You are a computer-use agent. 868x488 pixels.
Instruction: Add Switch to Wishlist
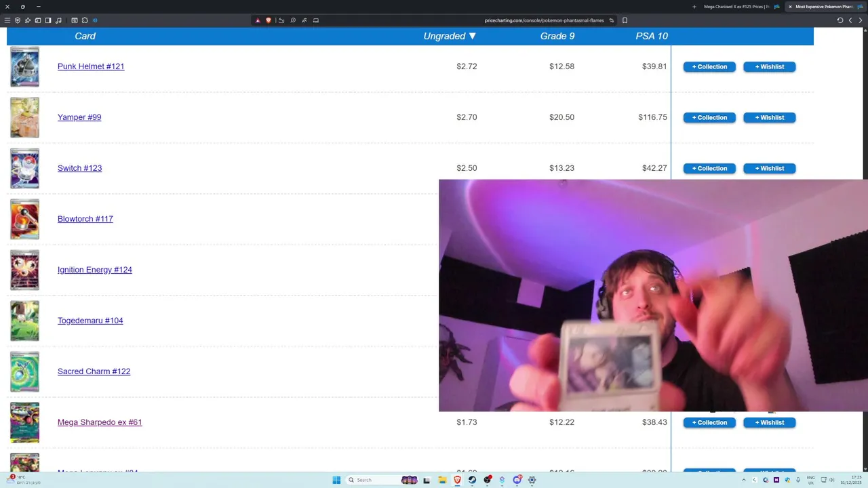coord(770,168)
